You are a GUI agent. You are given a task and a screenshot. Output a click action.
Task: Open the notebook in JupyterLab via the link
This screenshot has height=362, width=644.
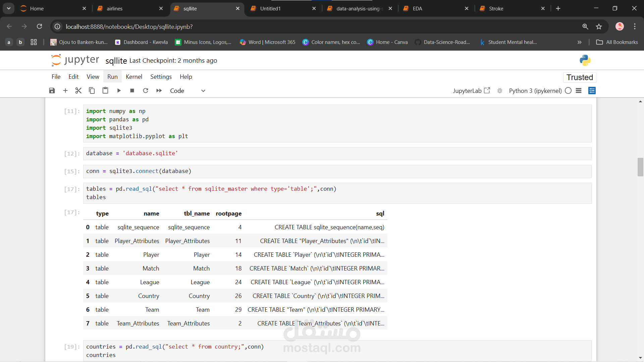pos(471,90)
